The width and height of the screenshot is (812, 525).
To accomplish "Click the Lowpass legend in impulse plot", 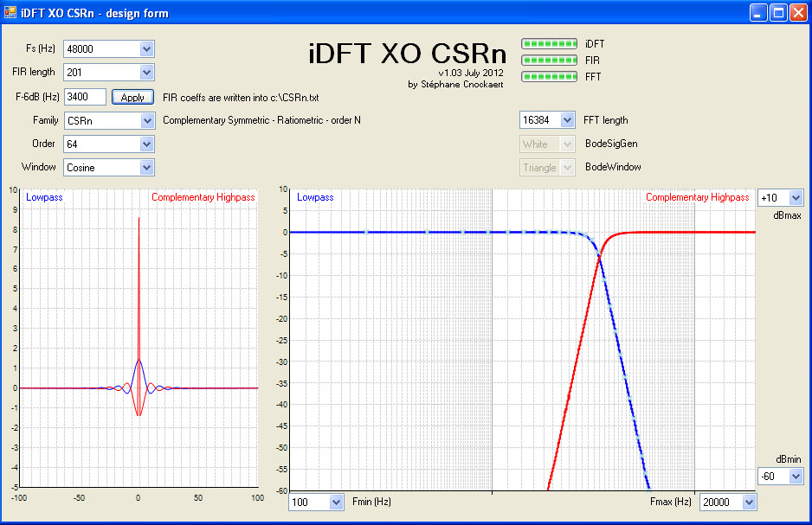I will (x=44, y=197).
